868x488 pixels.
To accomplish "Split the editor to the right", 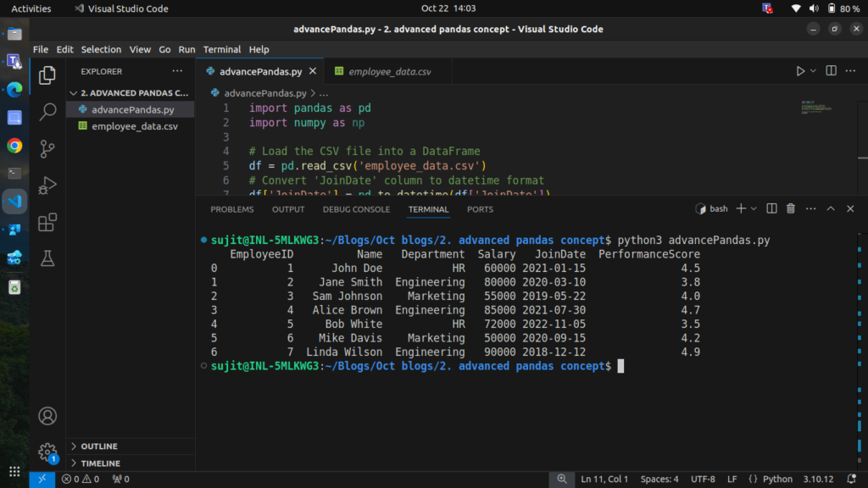I will coord(831,71).
